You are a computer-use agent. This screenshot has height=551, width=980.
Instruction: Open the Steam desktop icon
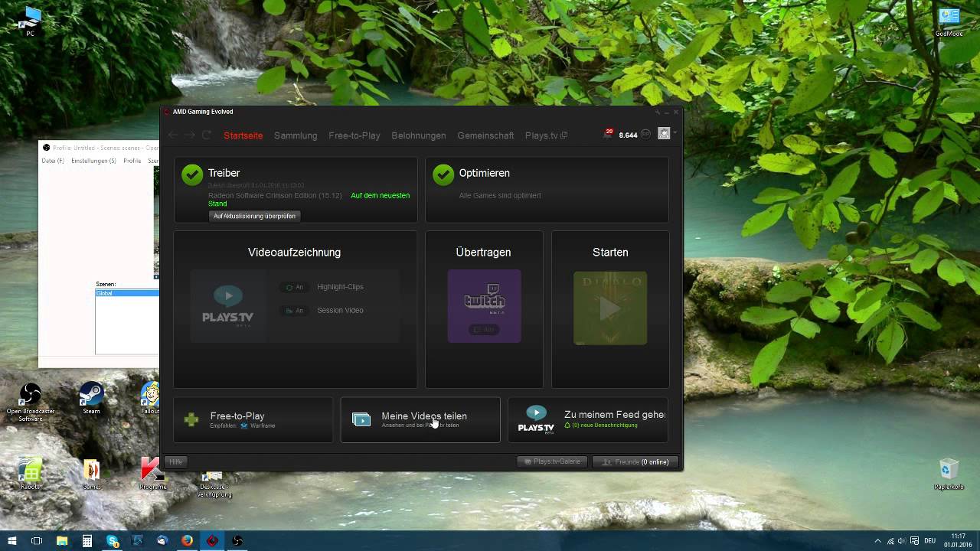91,399
